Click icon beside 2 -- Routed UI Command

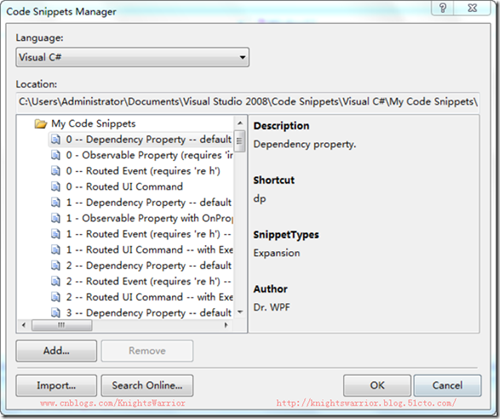click(x=56, y=297)
